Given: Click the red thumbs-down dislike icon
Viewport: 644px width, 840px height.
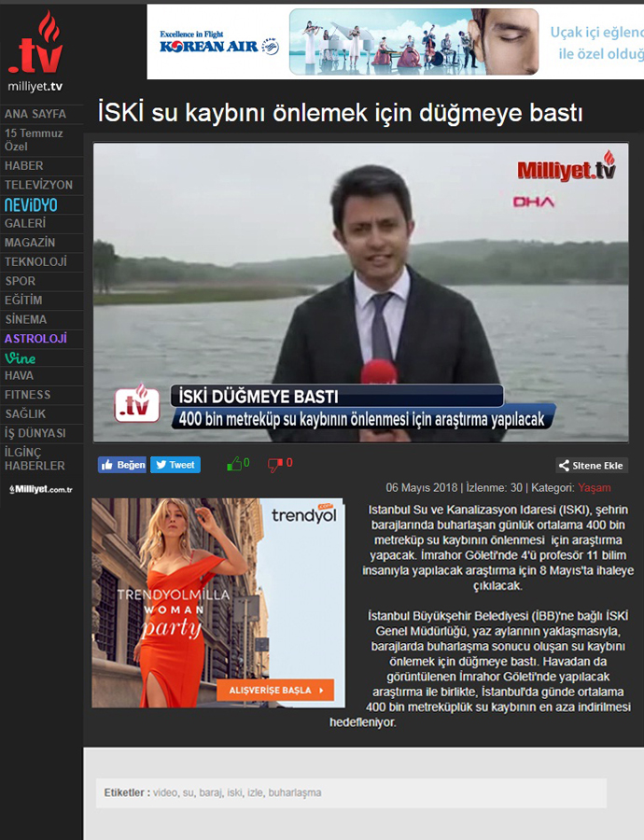Looking at the screenshot, I should (x=274, y=465).
